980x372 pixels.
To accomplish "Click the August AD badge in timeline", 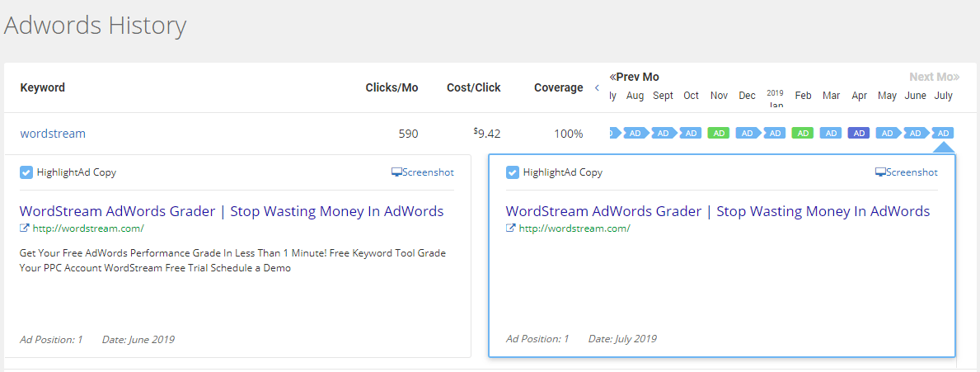I will (635, 133).
